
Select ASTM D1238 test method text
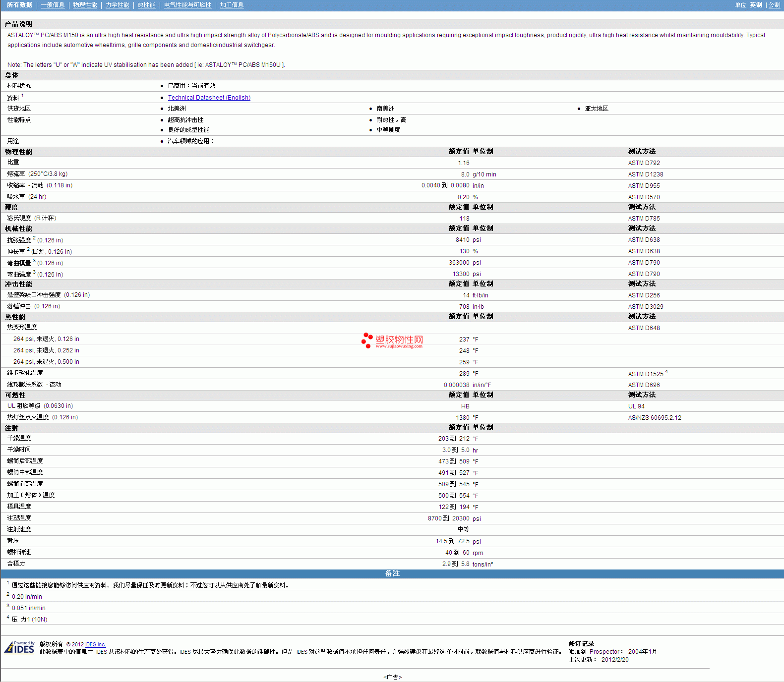coord(645,174)
